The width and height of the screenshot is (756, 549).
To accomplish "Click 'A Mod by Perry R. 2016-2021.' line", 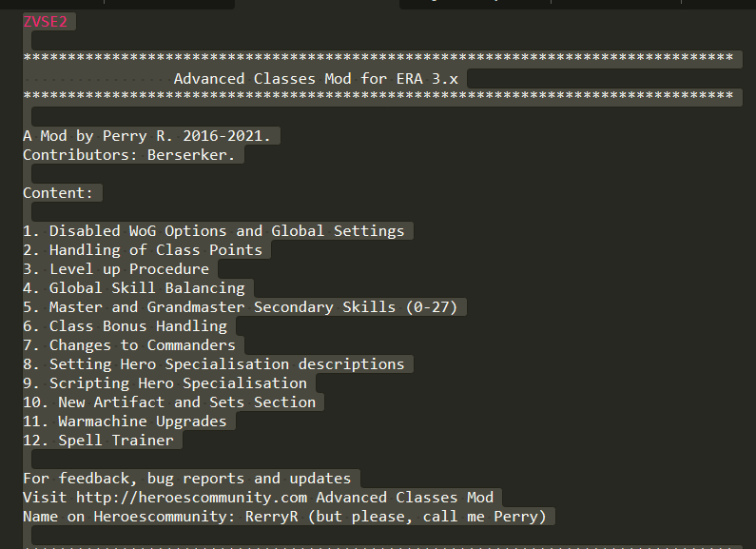I will (147, 136).
